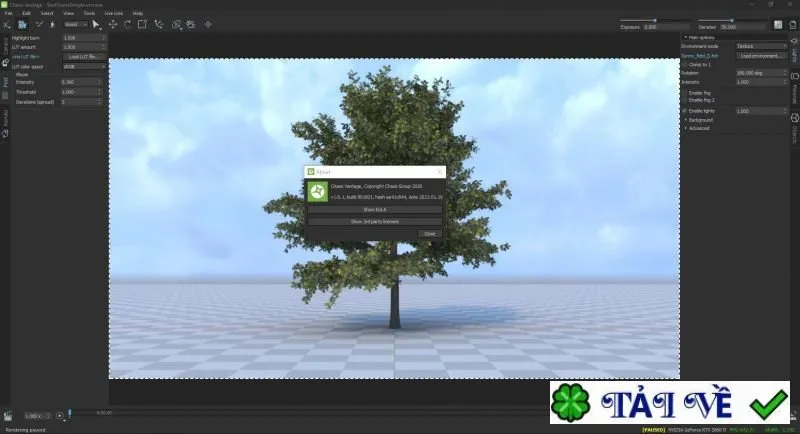This screenshot has width=800, height=434.
Task: Open the LUT color space dropdown
Action: click(84, 66)
